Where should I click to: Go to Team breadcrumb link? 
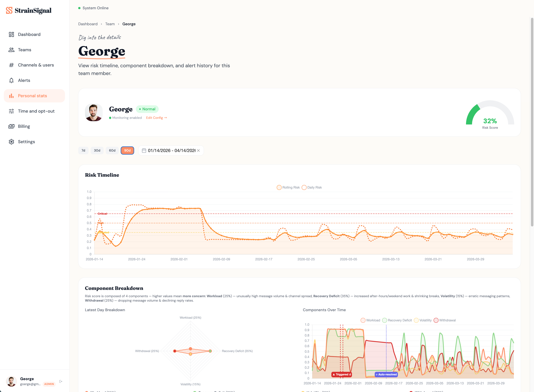click(110, 24)
